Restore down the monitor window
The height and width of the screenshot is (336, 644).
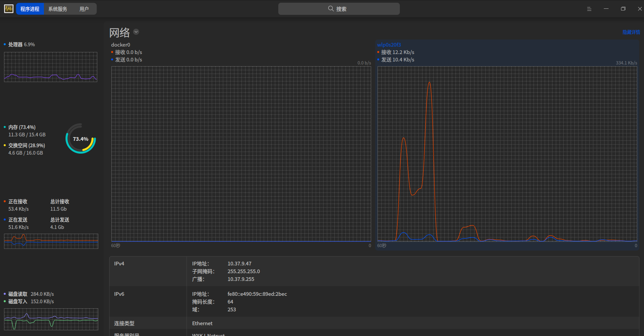click(623, 9)
